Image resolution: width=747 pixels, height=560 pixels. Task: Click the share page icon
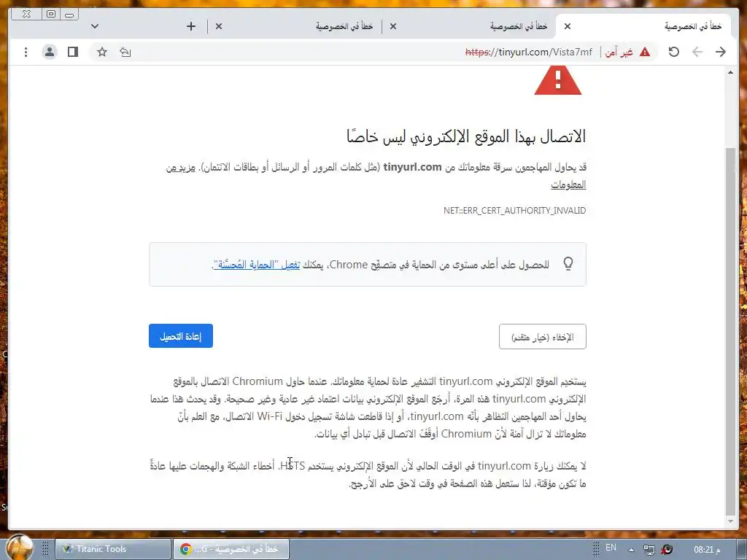125,52
